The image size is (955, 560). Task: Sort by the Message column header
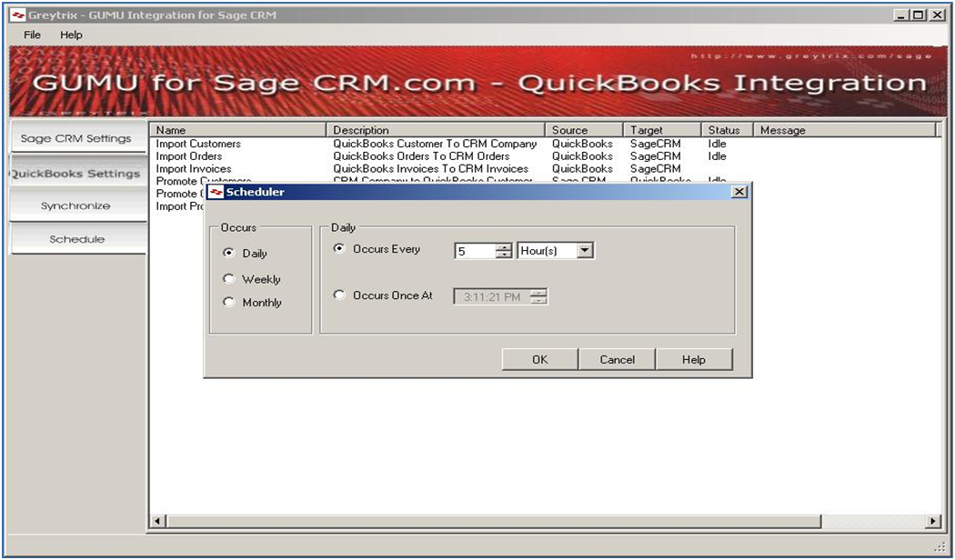(844, 130)
